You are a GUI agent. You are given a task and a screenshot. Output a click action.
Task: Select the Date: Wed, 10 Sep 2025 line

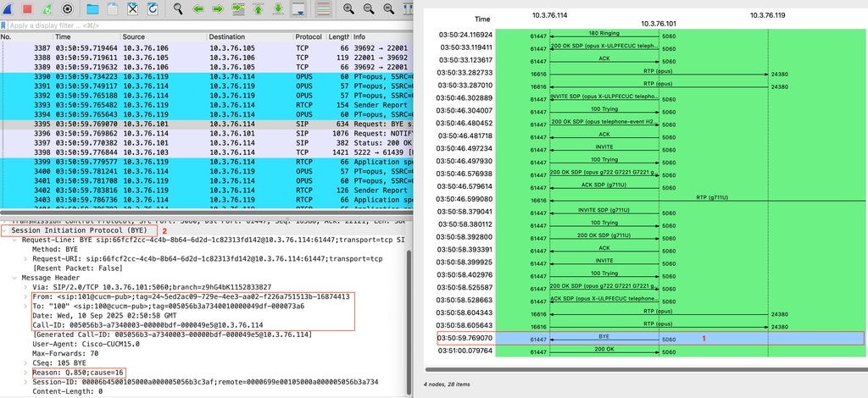[x=104, y=316]
